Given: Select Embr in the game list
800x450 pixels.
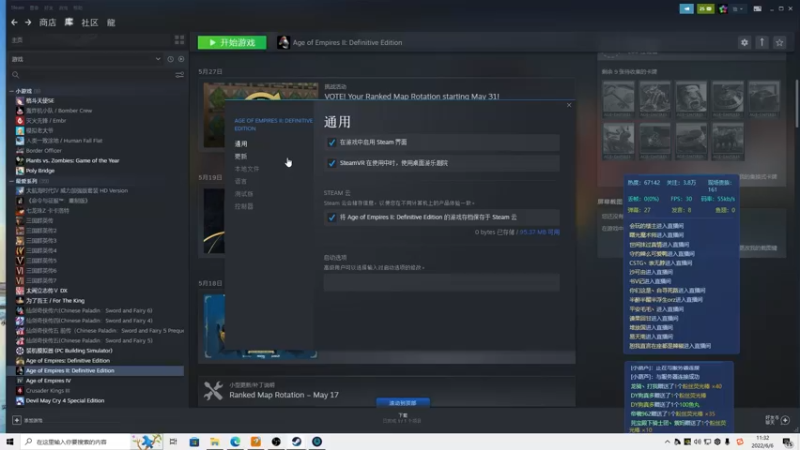Looking at the screenshot, I should [x=46, y=120].
